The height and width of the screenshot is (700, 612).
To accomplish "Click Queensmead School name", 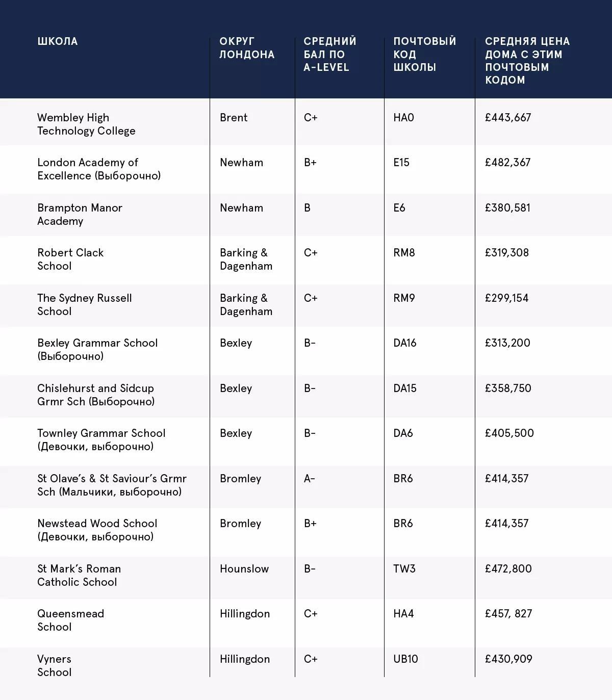I will [70, 620].
